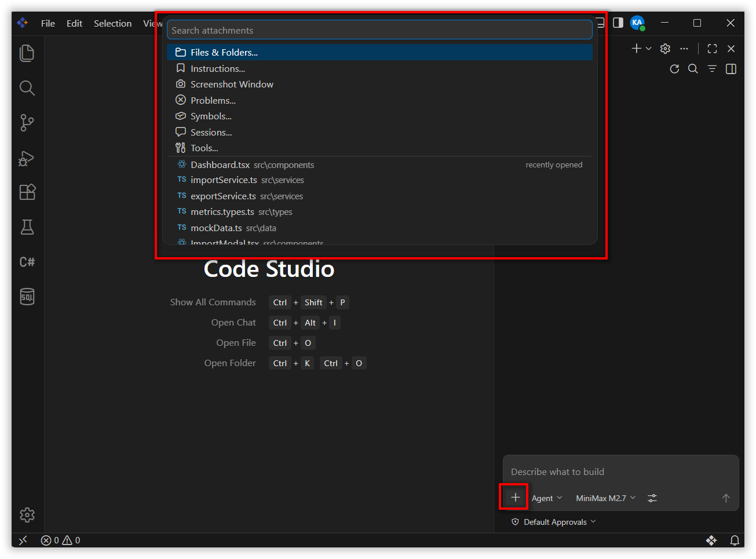
Task: Open the Testing flask view
Action: click(27, 227)
